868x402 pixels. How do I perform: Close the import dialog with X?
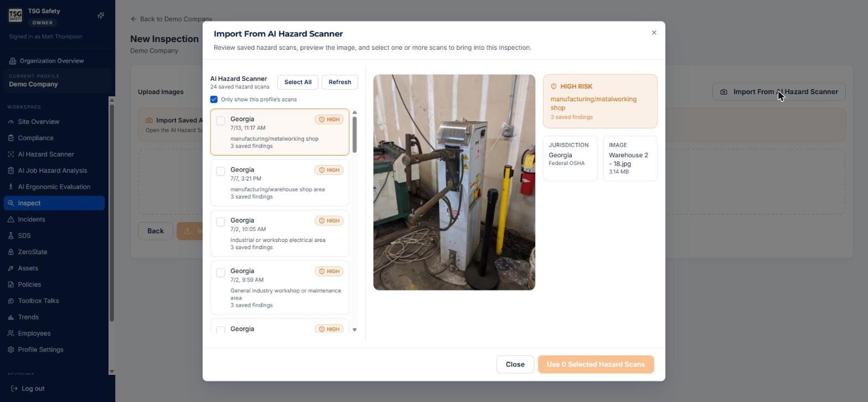(x=654, y=33)
